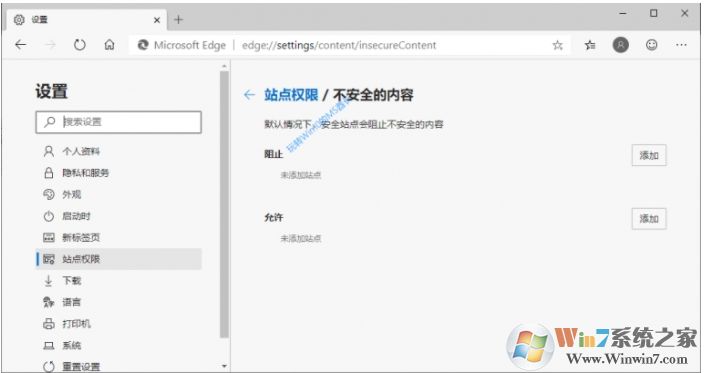Open the user profile avatar
704x373 pixels.
pyautogui.click(x=620, y=44)
